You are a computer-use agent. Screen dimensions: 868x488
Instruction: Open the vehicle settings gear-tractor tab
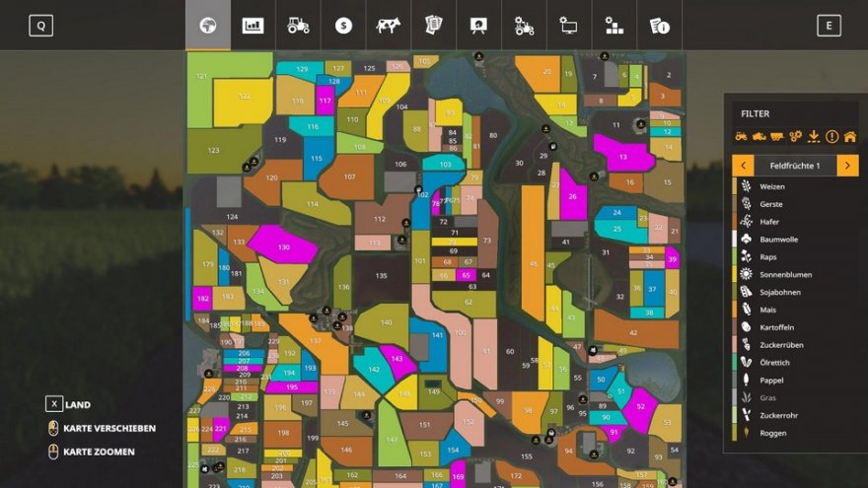[524, 26]
